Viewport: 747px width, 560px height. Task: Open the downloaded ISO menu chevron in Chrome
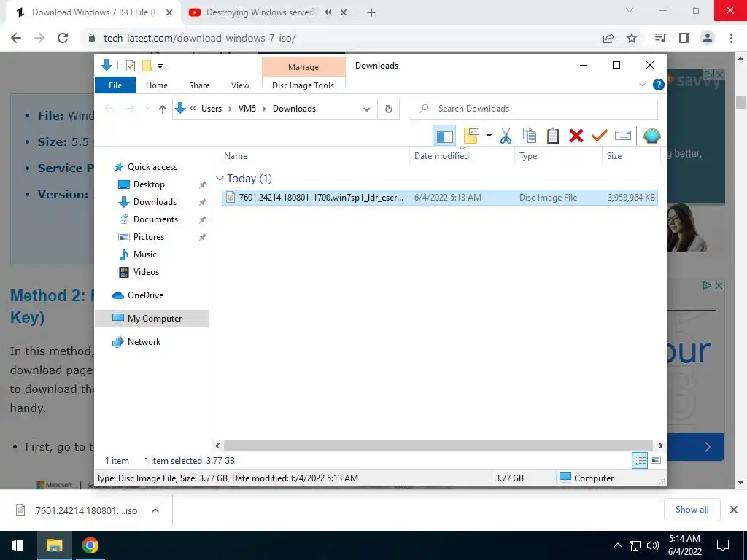[x=155, y=510]
